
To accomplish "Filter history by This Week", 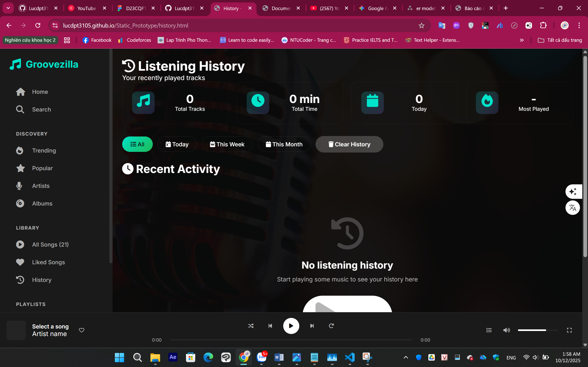I will tap(227, 144).
